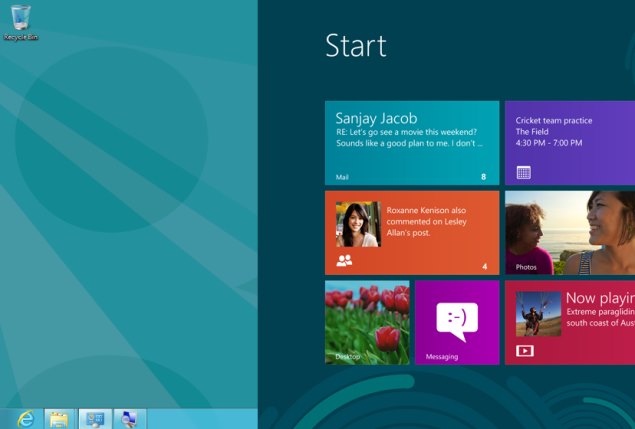Click the smiley speech bubble Messaging icon
635x429 pixels.
pos(457,320)
